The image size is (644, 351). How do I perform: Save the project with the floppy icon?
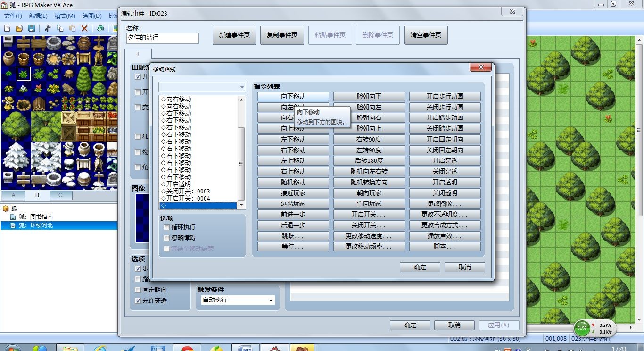pos(32,28)
